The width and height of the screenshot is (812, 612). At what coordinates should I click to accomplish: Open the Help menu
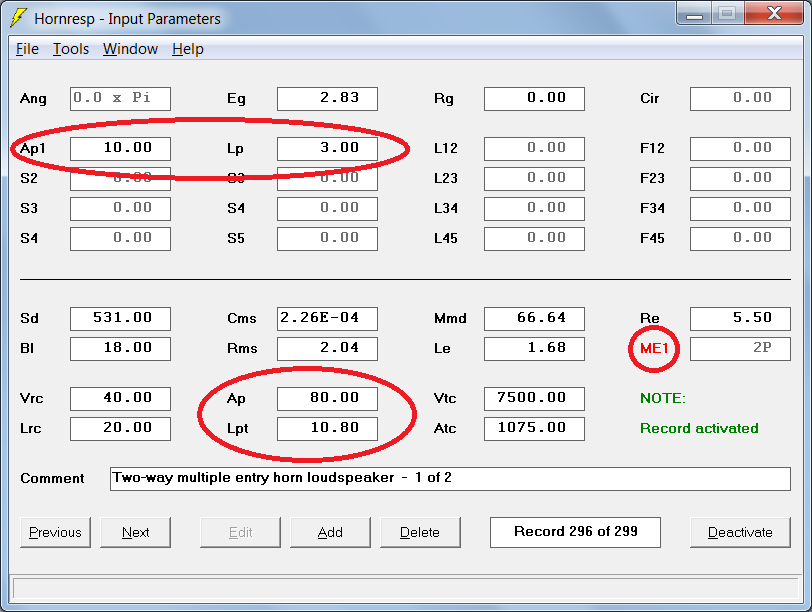tap(187, 49)
